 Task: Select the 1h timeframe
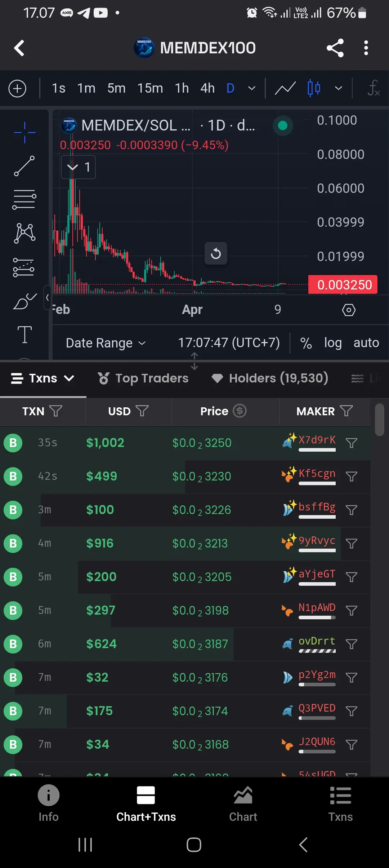[x=182, y=88]
